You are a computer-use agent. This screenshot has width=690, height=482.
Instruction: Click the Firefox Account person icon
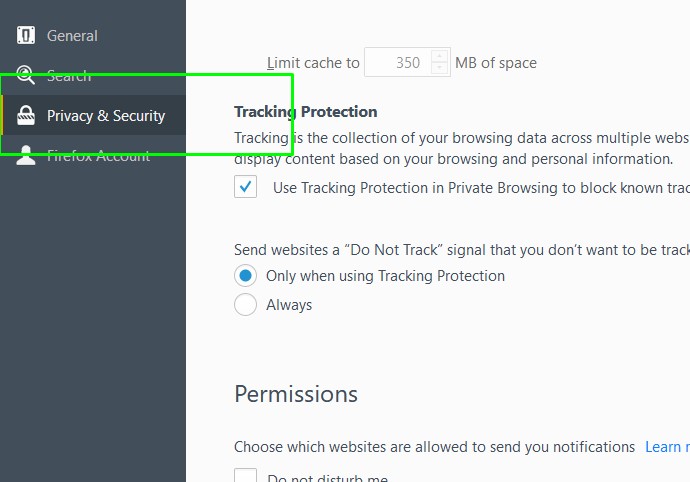[x=26, y=156]
